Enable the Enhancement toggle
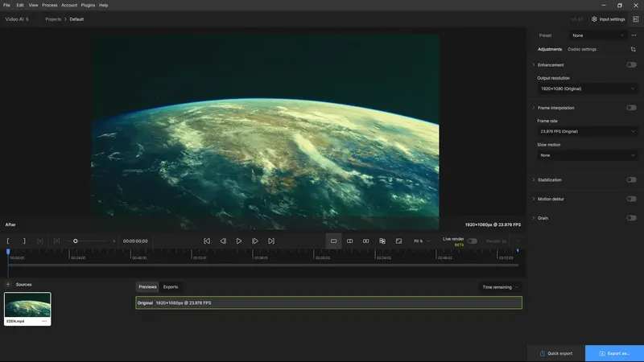 click(x=631, y=64)
